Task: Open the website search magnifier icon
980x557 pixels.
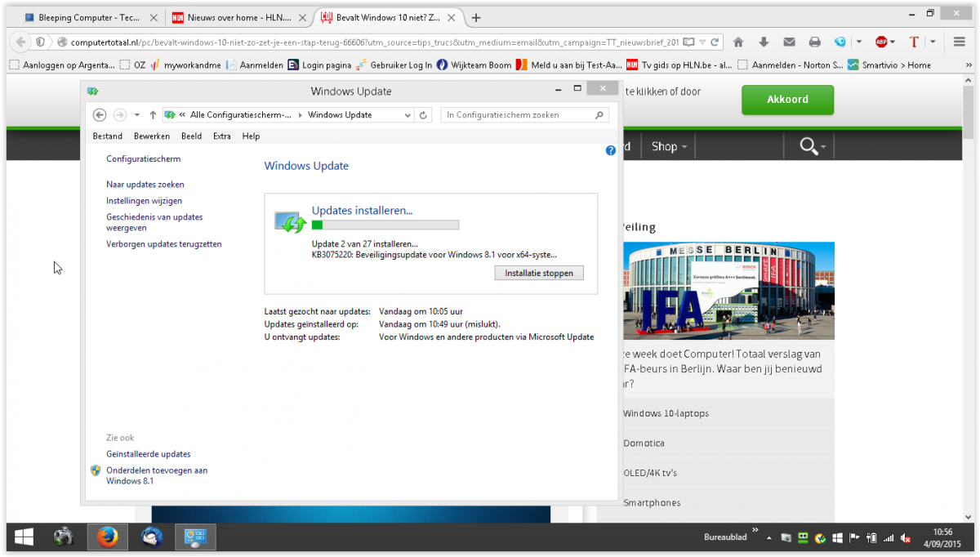Action: pyautogui.click(x=808, y=146)
